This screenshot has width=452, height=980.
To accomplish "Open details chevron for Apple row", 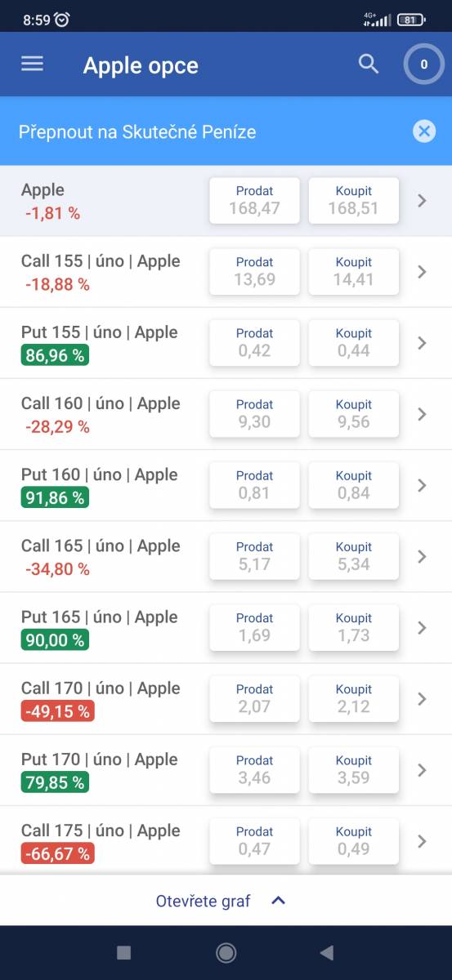I will point(422,200).
